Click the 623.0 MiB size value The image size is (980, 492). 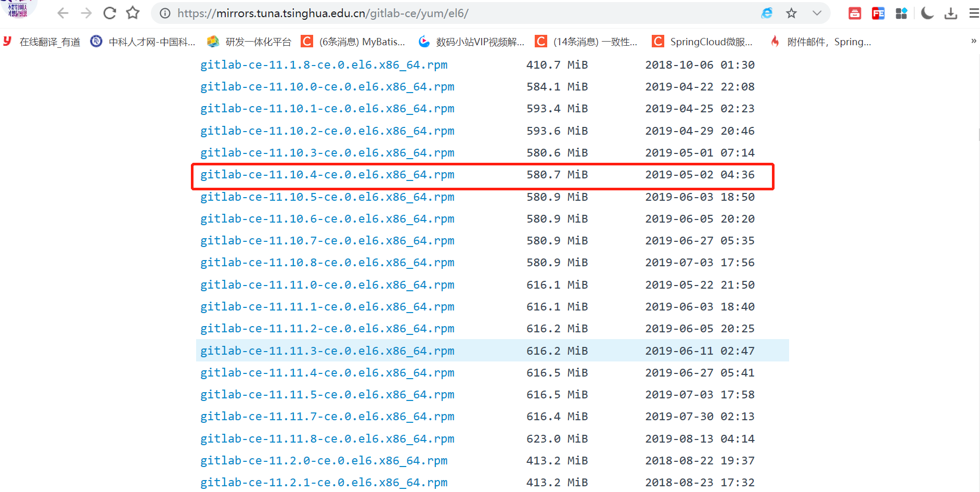point(557,439)
